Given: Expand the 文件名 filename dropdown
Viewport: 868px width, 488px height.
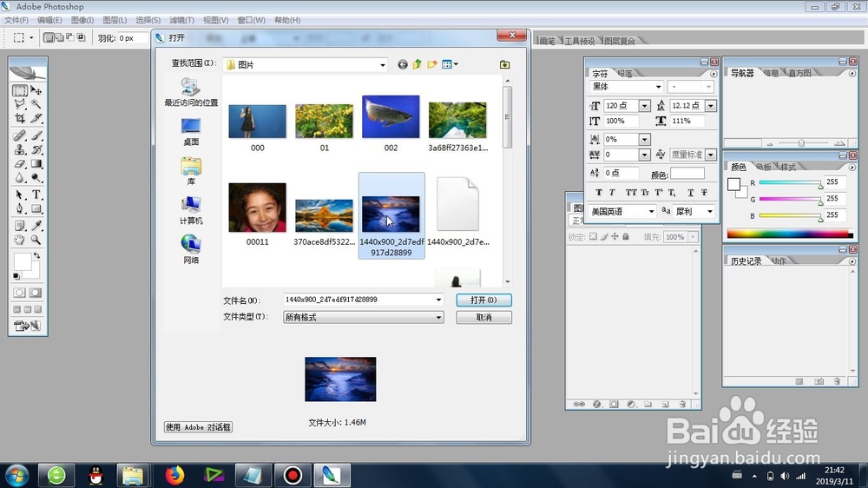Looking at the screenshot, I should point(438,300).
